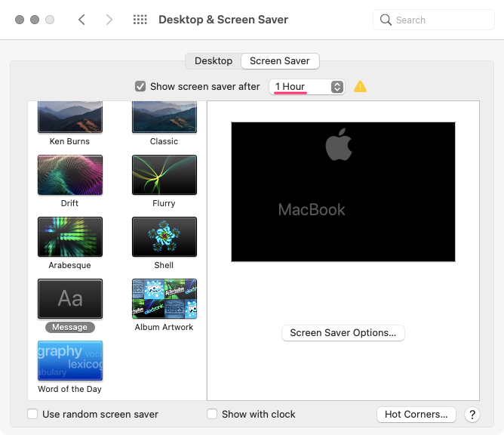Switch to the Desktop tab
504x435 pixels.
(x=214, y=61)
